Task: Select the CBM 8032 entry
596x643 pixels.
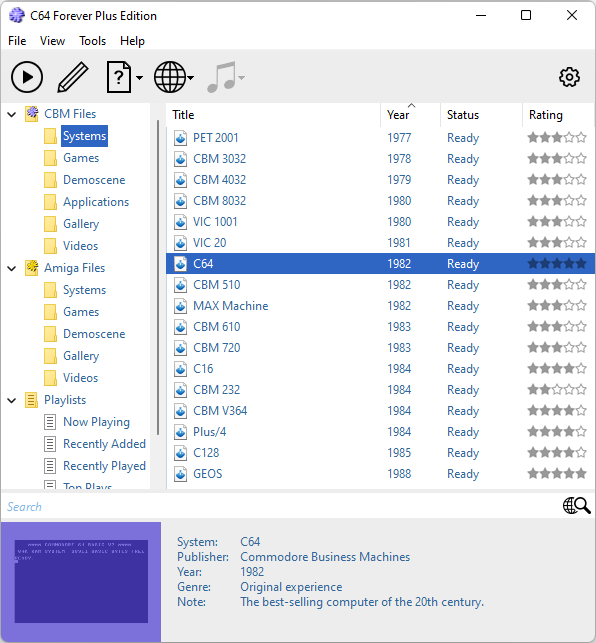Action: 381,201
